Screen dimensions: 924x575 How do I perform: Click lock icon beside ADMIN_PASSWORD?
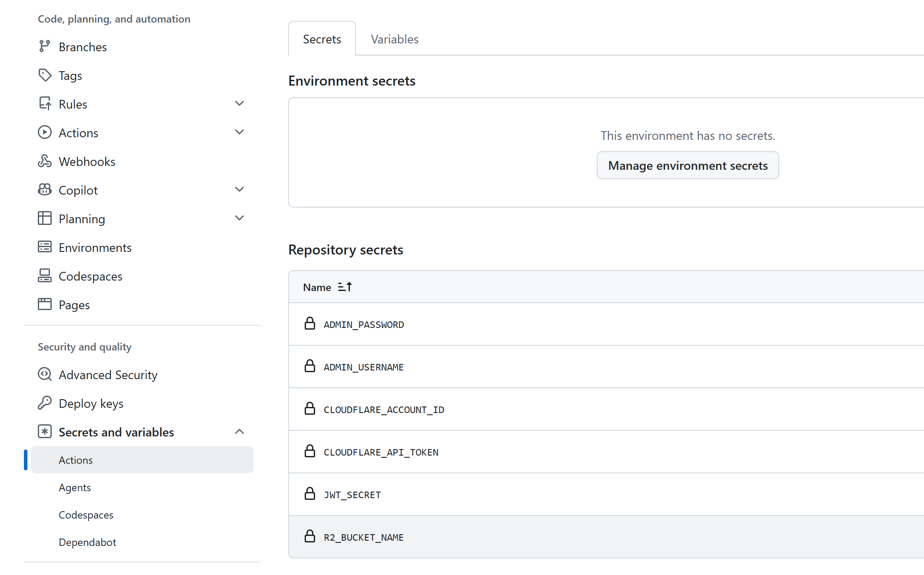[x=309, y=324]
